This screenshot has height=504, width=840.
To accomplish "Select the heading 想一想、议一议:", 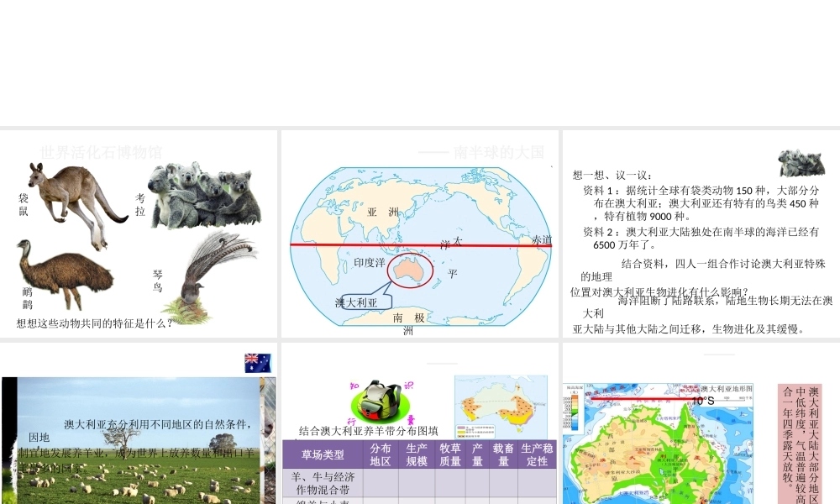I will click(x=613, y=175).
